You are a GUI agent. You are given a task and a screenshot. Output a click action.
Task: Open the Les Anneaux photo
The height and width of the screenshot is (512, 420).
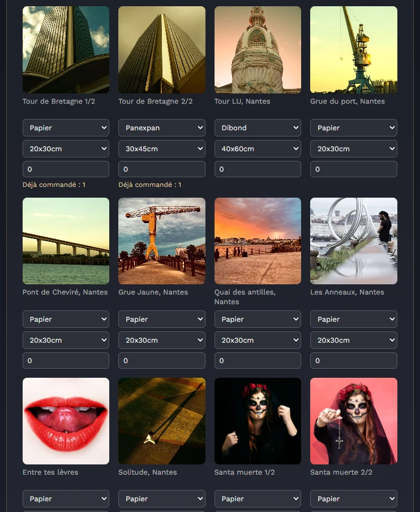pyautogui.click(x=354, y=241)
